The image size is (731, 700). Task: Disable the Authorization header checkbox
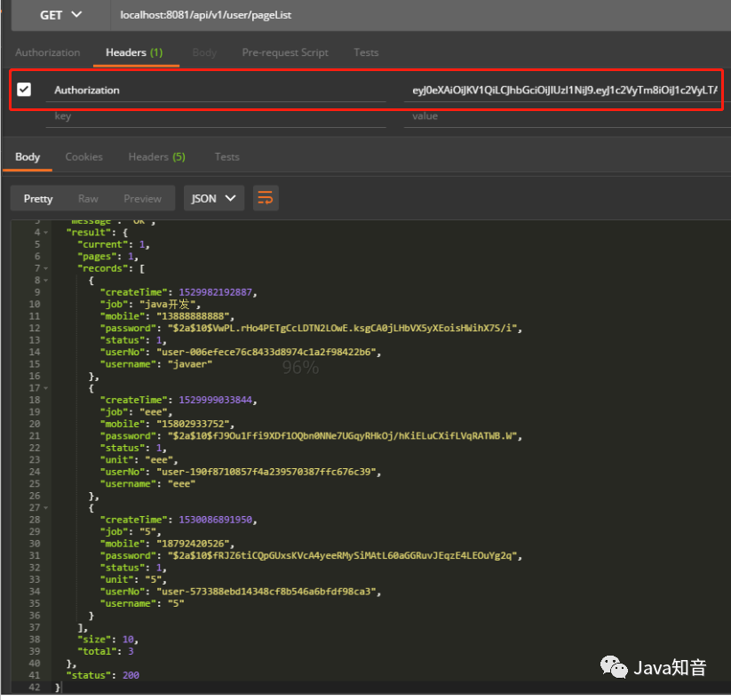point(24,90)
